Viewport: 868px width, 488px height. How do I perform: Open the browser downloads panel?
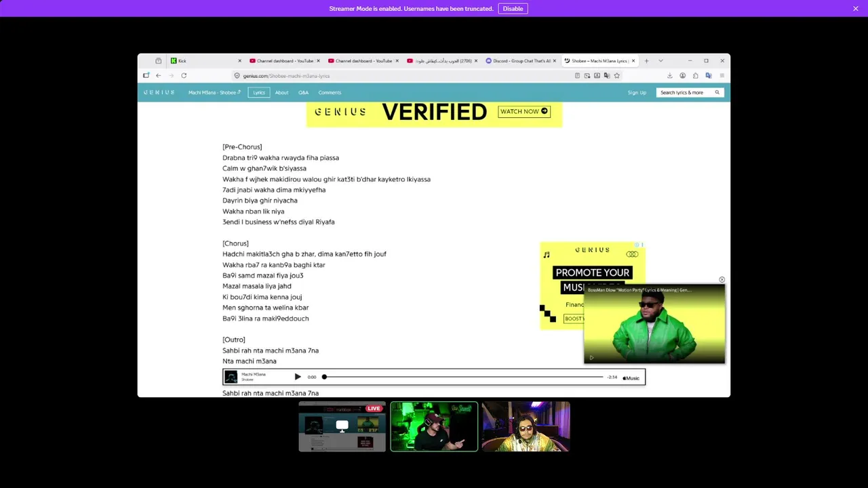pos(669,76)
